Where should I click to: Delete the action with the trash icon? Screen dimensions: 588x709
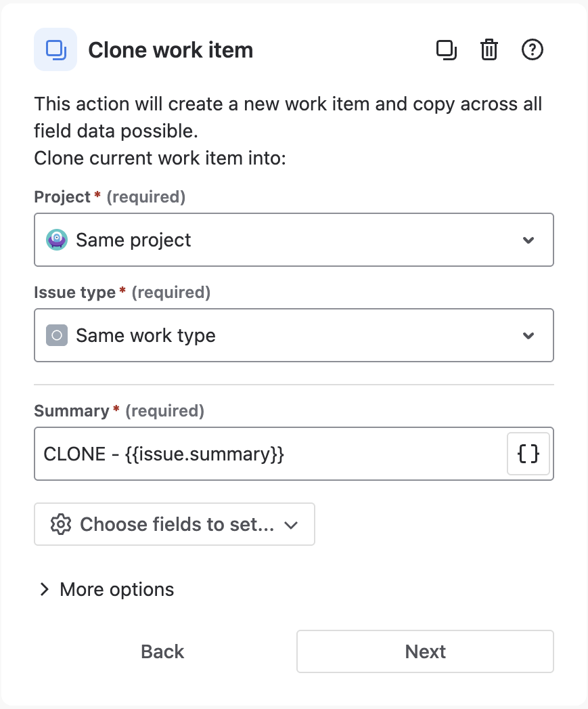pos(489,50)
